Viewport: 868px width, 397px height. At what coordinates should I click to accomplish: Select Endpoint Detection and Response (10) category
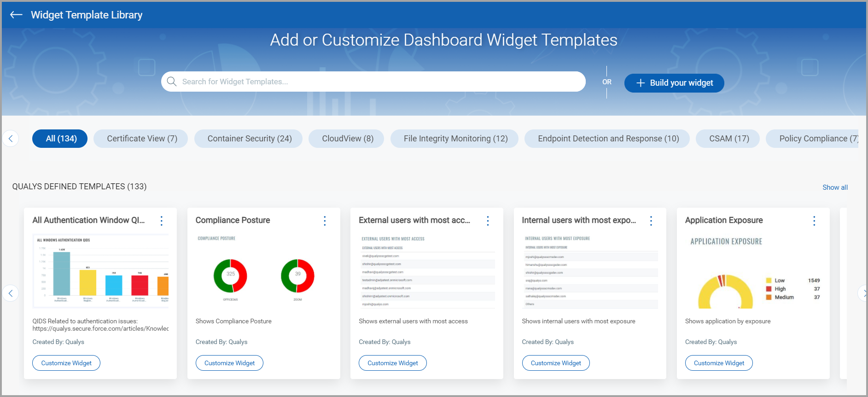[607, 139]
